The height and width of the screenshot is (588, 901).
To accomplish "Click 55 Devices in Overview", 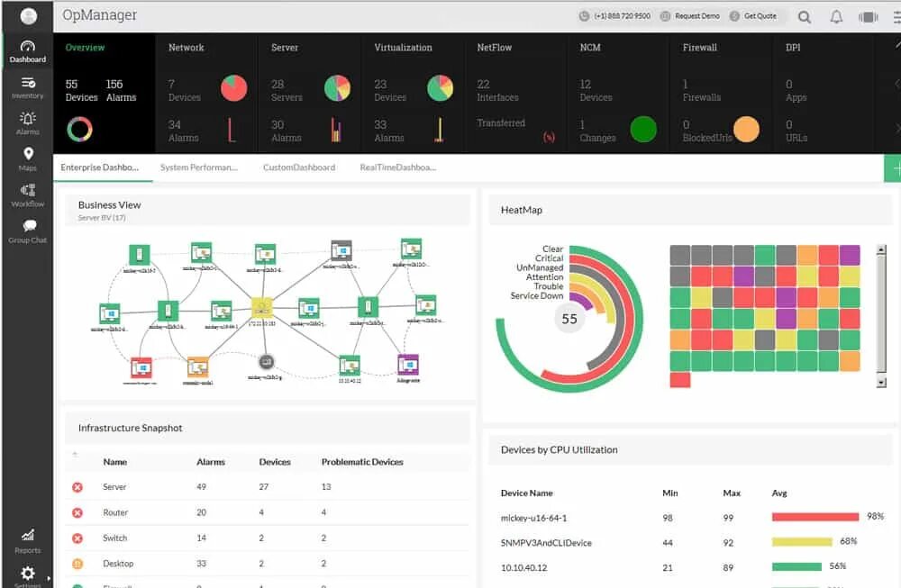I will [x=81, y=91].
